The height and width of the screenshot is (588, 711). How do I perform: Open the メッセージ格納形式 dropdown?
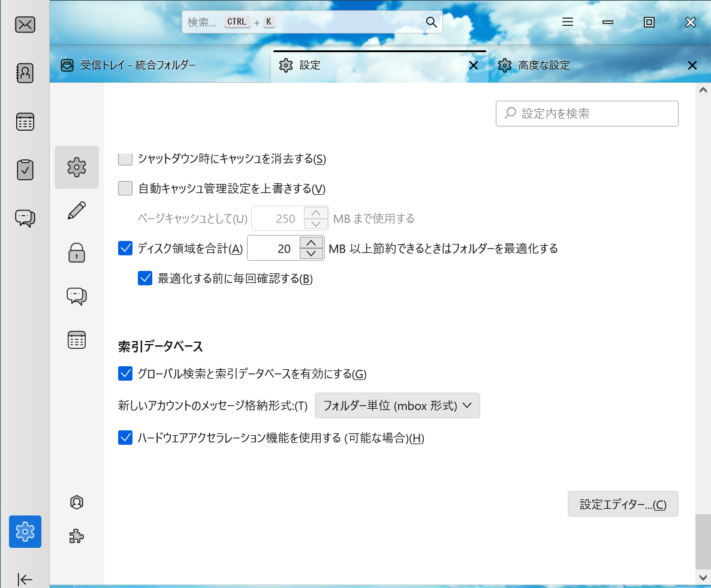(397, 405)
